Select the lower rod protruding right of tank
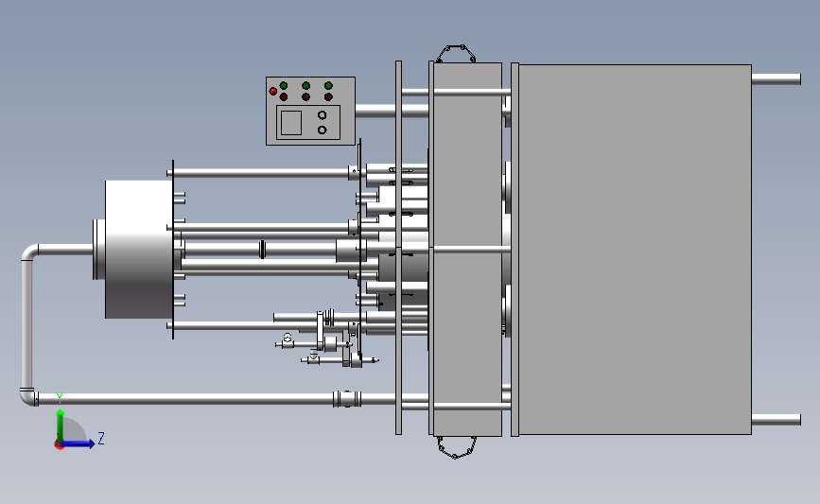This screenshot has height=504, width=820. pos(776,419)
